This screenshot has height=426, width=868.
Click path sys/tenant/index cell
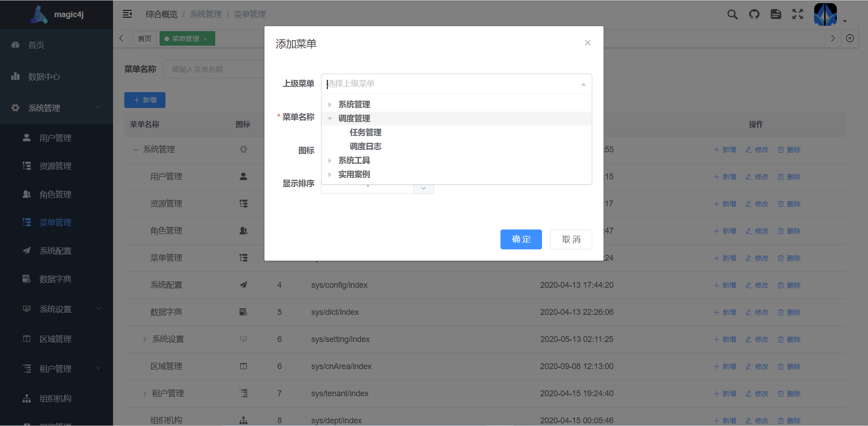[340, 393]
